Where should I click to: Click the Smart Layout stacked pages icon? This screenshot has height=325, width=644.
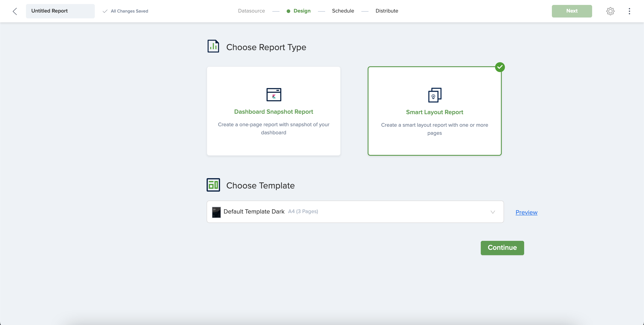coord(434,95)
